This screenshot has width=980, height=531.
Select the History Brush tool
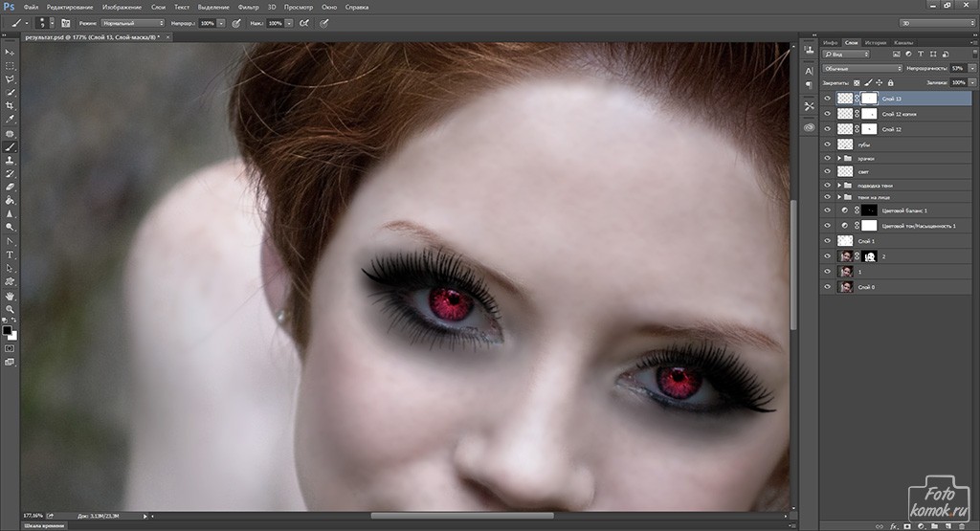[10, 174]
